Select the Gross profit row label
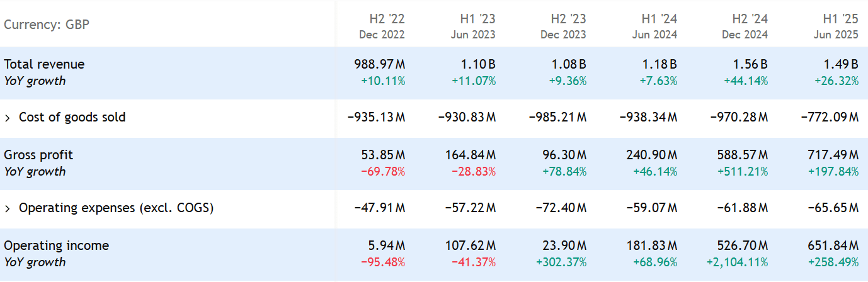The height and width of the screenshot is (282, 868). 39,155
